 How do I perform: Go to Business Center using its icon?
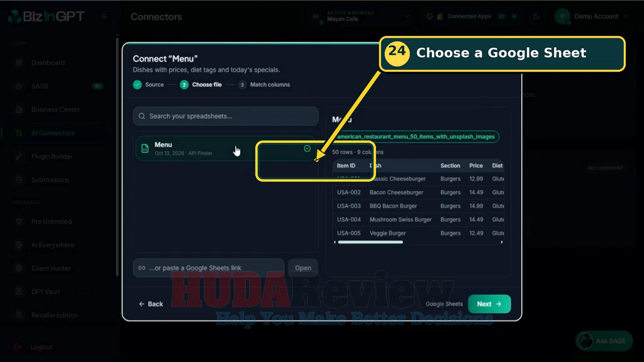(19, 109)
